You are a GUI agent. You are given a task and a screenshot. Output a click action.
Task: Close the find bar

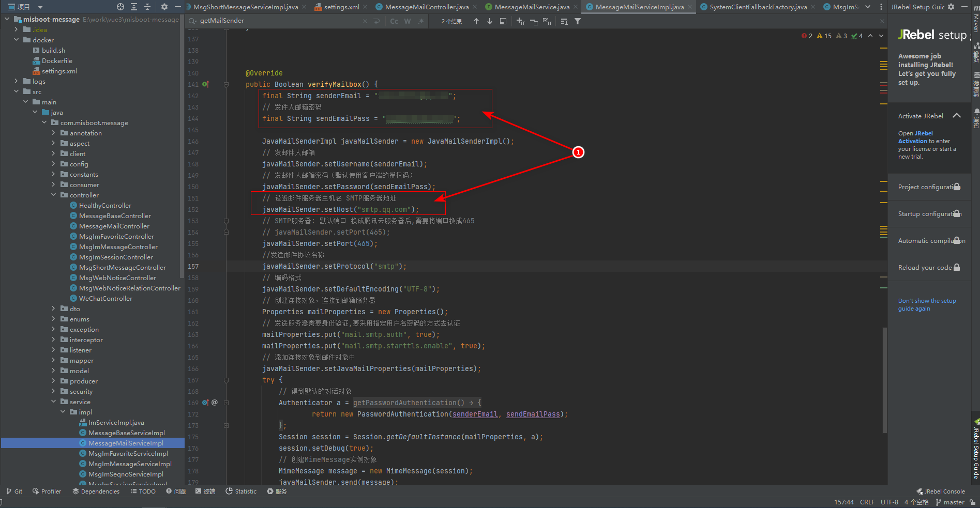[882, 21]
